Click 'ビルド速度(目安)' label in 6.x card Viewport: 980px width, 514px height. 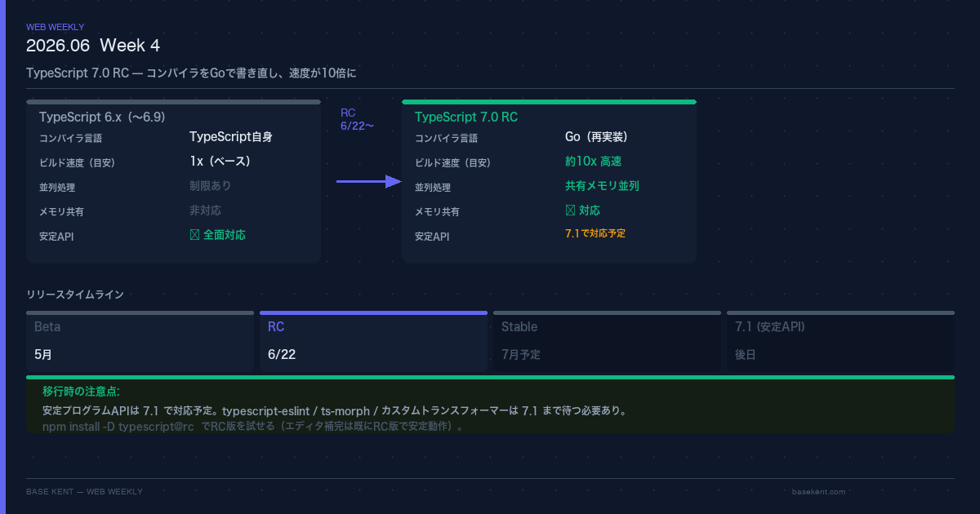click(77, 163)
